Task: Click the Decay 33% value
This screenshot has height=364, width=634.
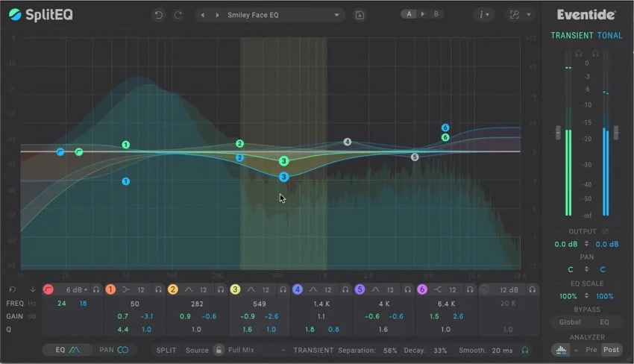Action: coord(440,351)
